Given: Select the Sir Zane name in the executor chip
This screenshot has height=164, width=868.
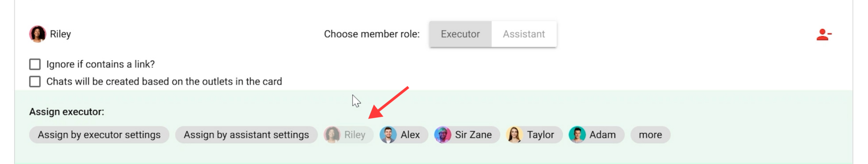Looking at the screenshot, I should tap(473, 135).
